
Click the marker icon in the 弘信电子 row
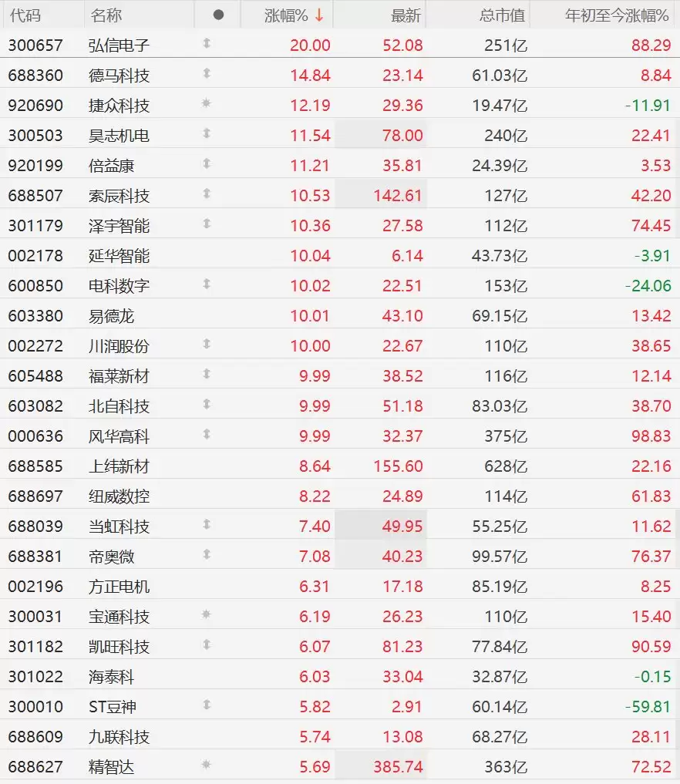[x=207, y=43]
